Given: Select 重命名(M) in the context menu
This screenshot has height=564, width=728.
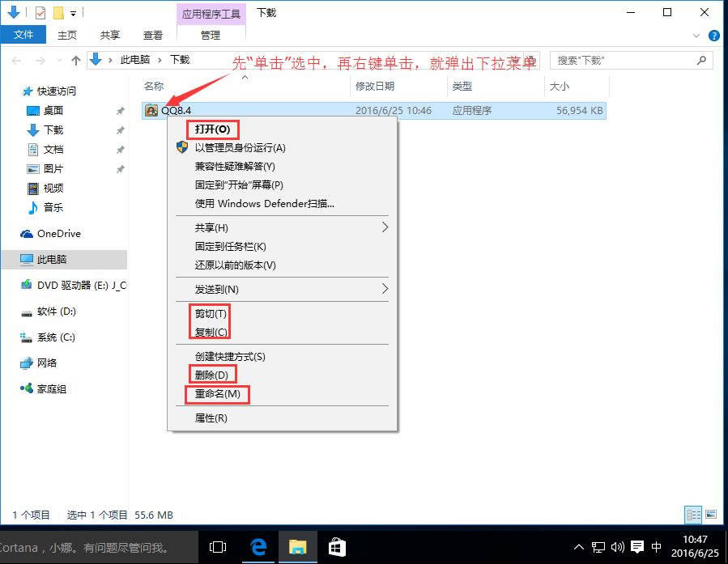Looking at the screenshot, I should pyautogui.click(x=217, y=394).
